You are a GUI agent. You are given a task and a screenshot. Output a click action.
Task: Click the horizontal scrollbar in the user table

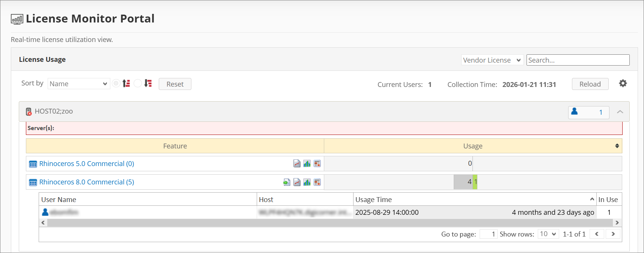pos(330,223)
